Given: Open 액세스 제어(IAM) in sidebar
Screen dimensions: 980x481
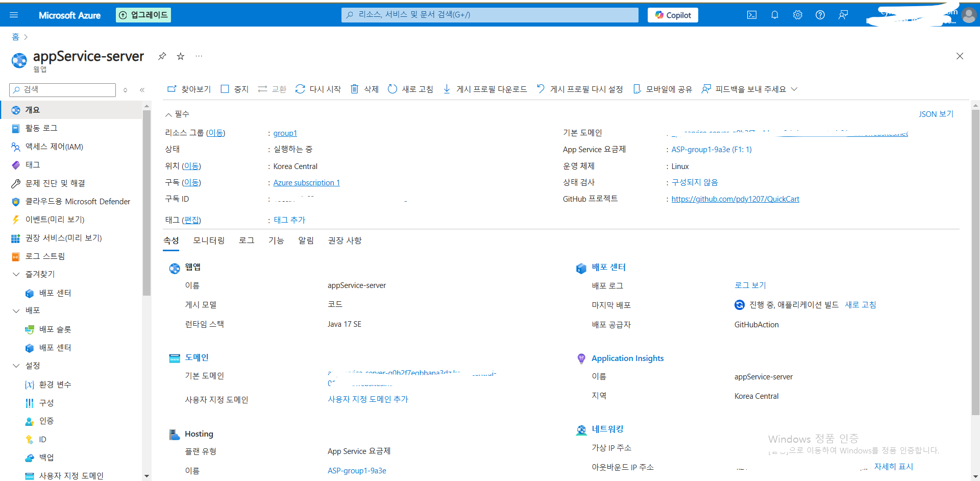Looking at the screenshot, I should click(x=71, y=147).
